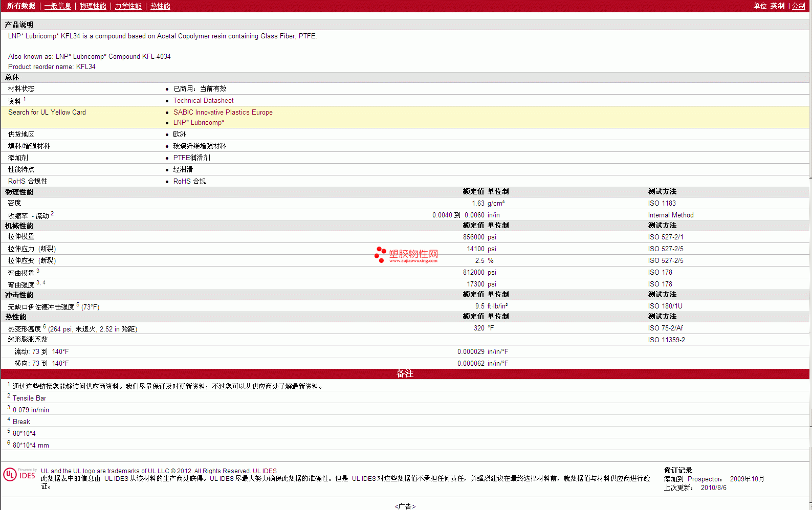Open the 热性能 tab

click(x=160, y=6)
